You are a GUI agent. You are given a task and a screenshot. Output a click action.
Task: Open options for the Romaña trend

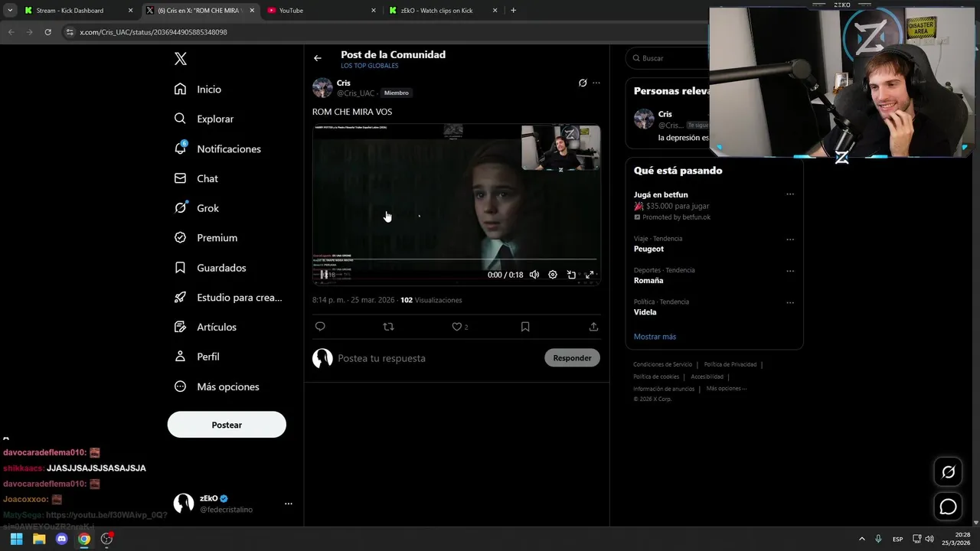pos(790,271)
